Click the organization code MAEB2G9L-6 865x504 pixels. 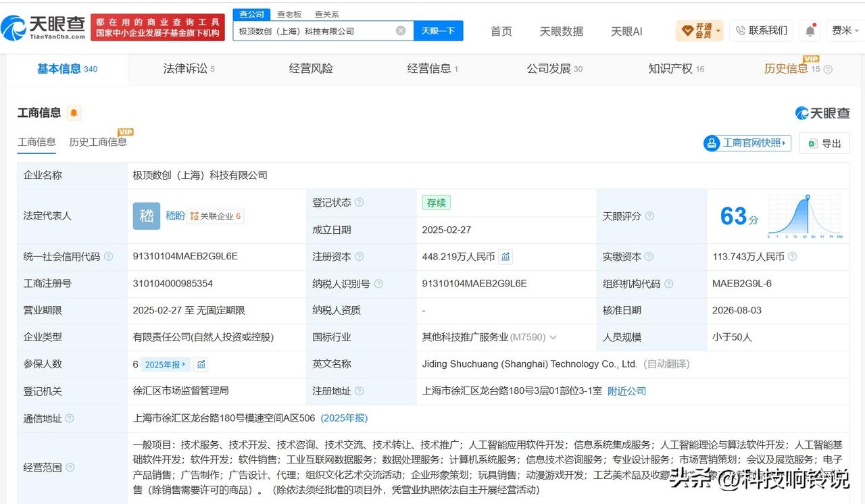pos(742,284)
